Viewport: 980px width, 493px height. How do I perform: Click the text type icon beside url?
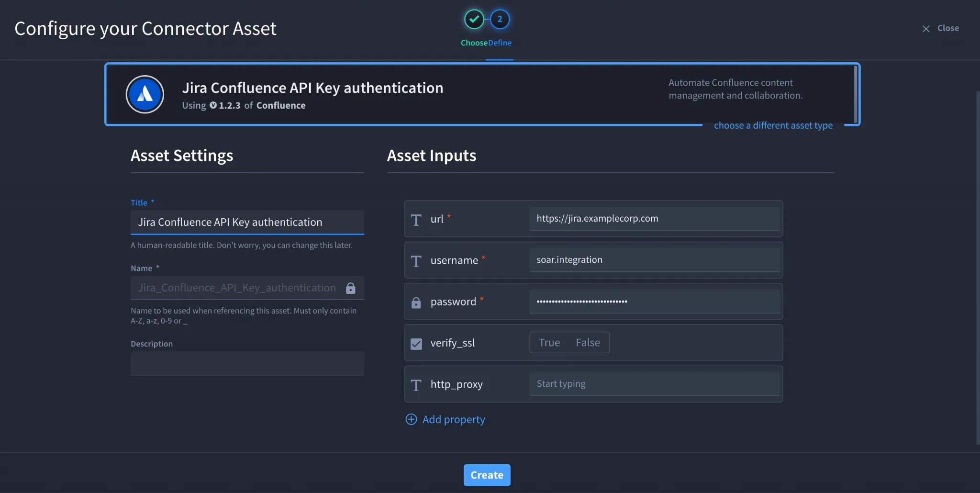point(416,220)
